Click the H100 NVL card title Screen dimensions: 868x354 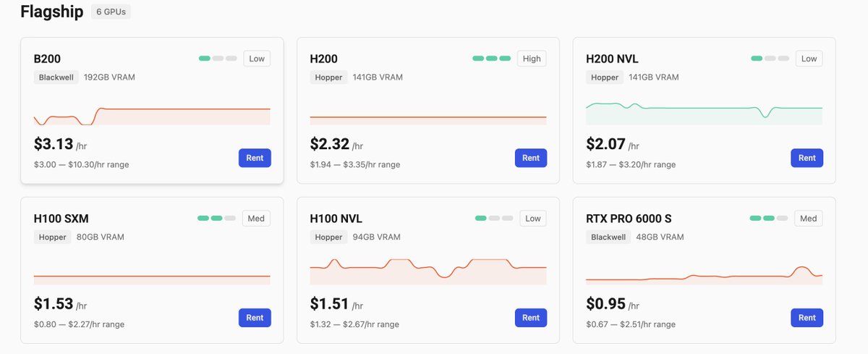[336, 219]
